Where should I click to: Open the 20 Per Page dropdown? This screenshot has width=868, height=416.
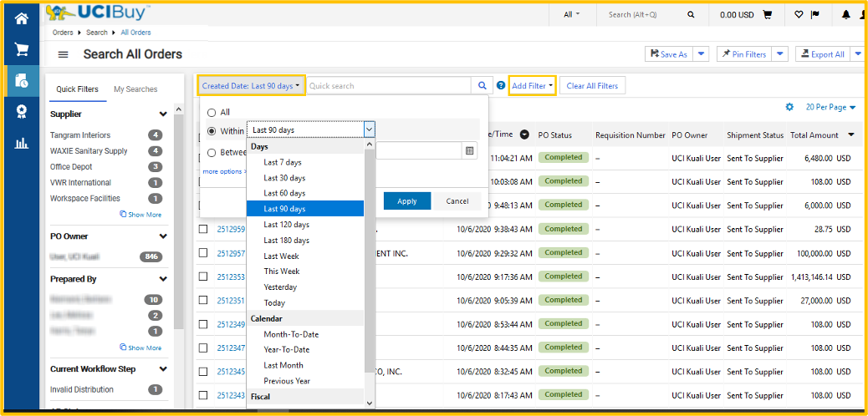pos(831,107)
